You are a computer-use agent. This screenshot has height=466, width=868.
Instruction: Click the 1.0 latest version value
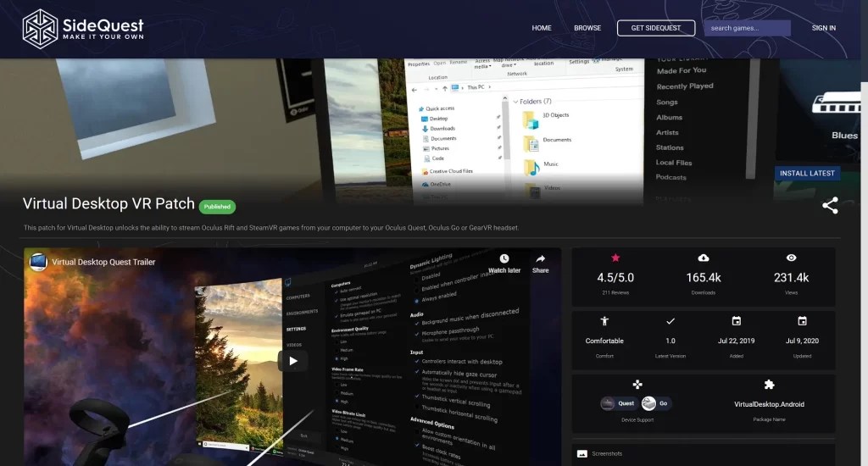click(670, 341)
